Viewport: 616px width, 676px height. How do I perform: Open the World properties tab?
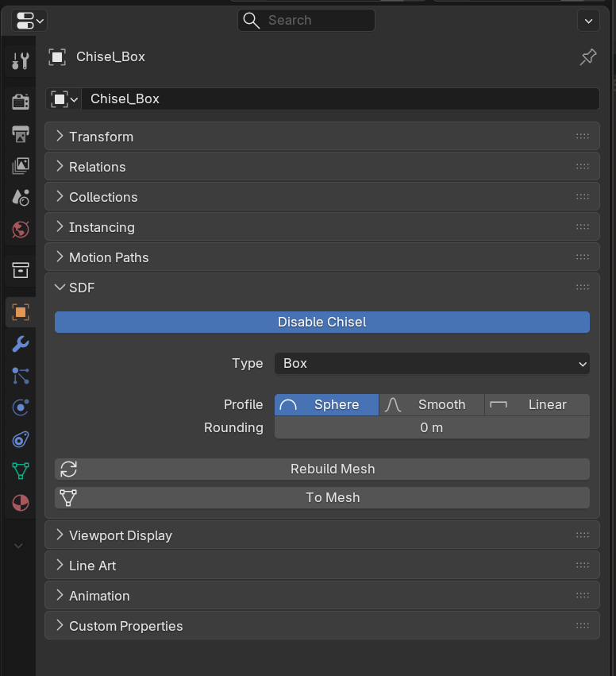coord(20,230)
